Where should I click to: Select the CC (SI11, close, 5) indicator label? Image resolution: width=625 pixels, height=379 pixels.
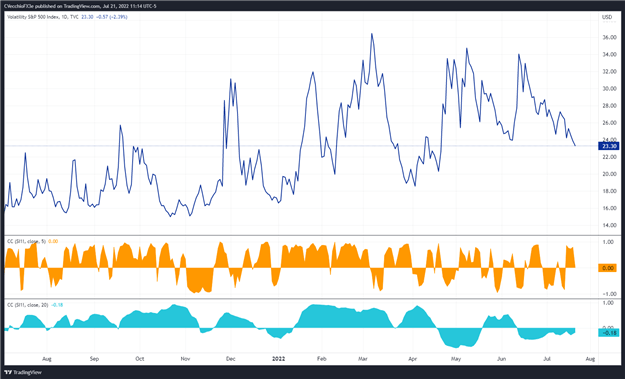point(27,242)
